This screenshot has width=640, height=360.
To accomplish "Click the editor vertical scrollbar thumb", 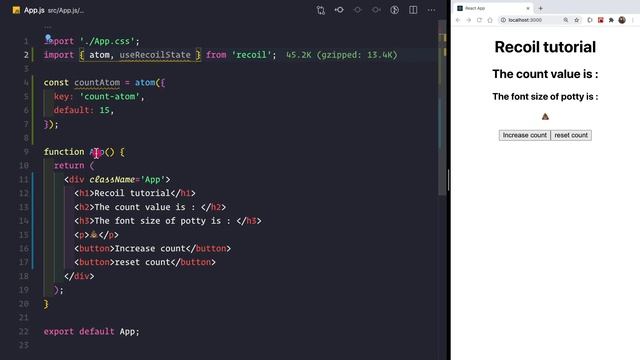I will (x=442, y=108).
